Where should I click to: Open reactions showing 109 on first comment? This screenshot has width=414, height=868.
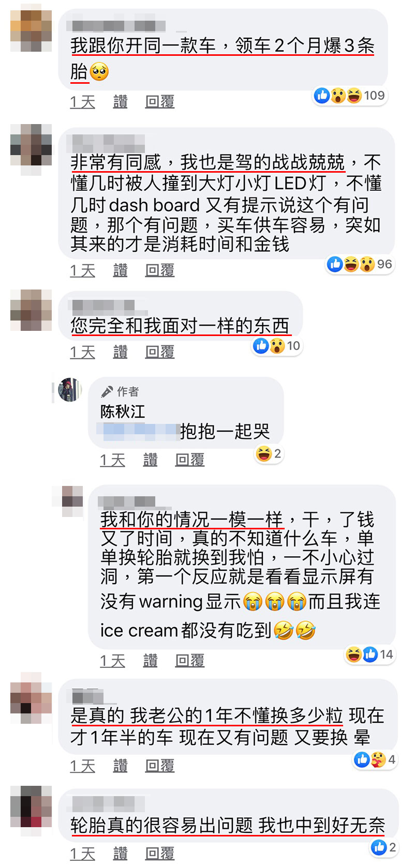350,96
